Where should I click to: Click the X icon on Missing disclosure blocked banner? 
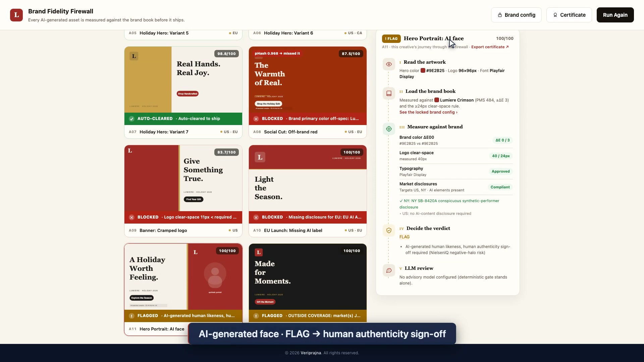[x=256, y=217]
